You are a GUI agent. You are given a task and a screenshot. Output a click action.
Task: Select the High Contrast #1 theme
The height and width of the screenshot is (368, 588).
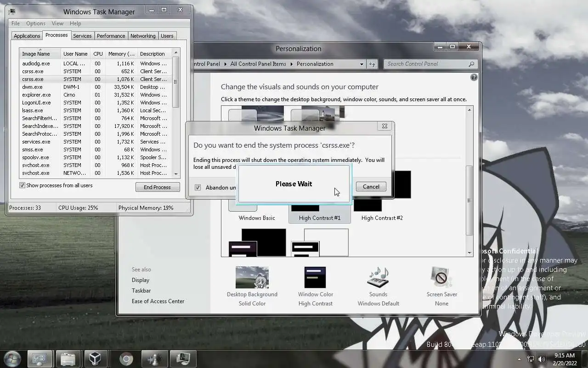pyautogui.click(x=320, y=218)
